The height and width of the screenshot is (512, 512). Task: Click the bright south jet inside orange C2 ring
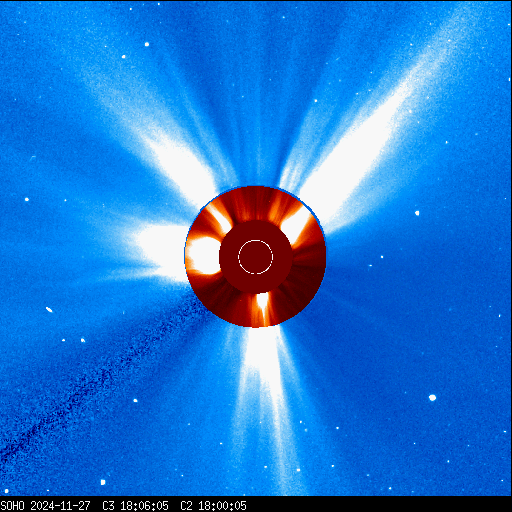click(263, 305)
